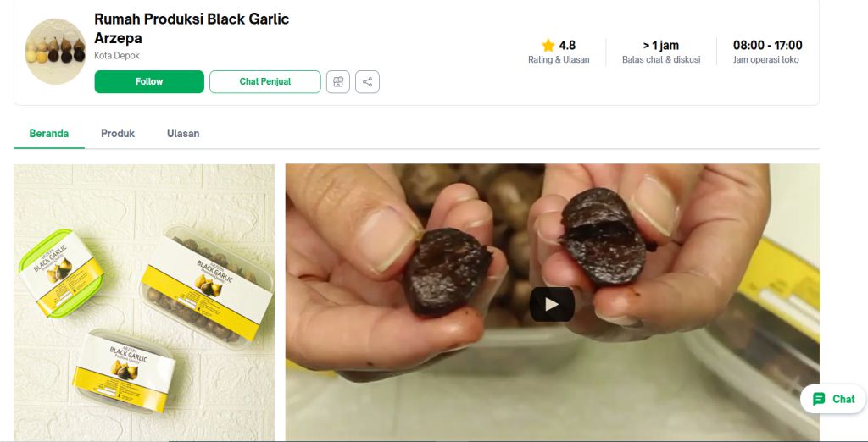Click the yellow star rating icon
The height and width of the screenshot is (442, 868).
pos(548,46)
